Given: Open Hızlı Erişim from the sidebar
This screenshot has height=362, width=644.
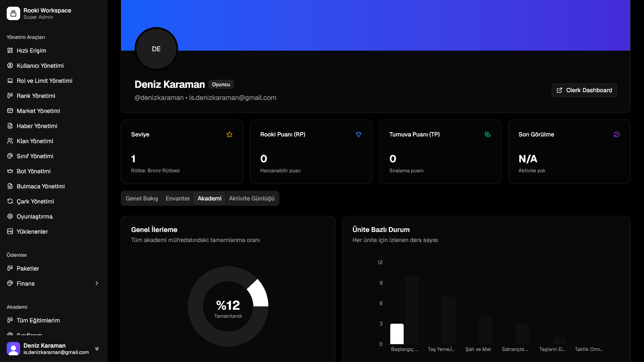Looking at the screenshot, I should 54,50.
